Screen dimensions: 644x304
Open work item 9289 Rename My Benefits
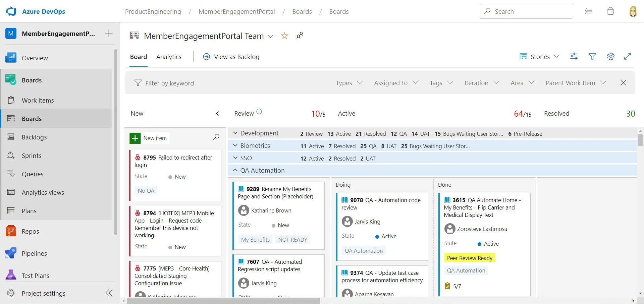pos(275,193)
